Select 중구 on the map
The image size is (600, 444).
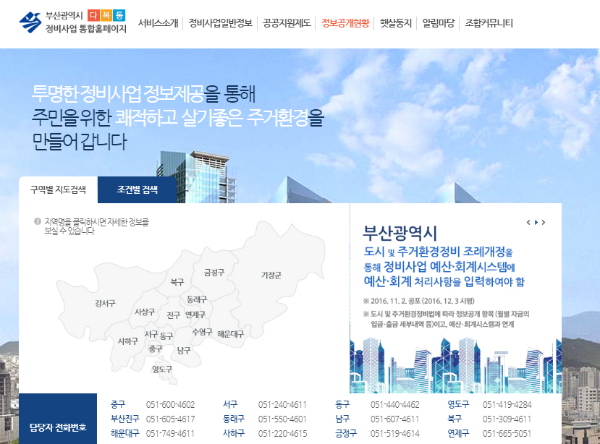(x=155, y=349)
